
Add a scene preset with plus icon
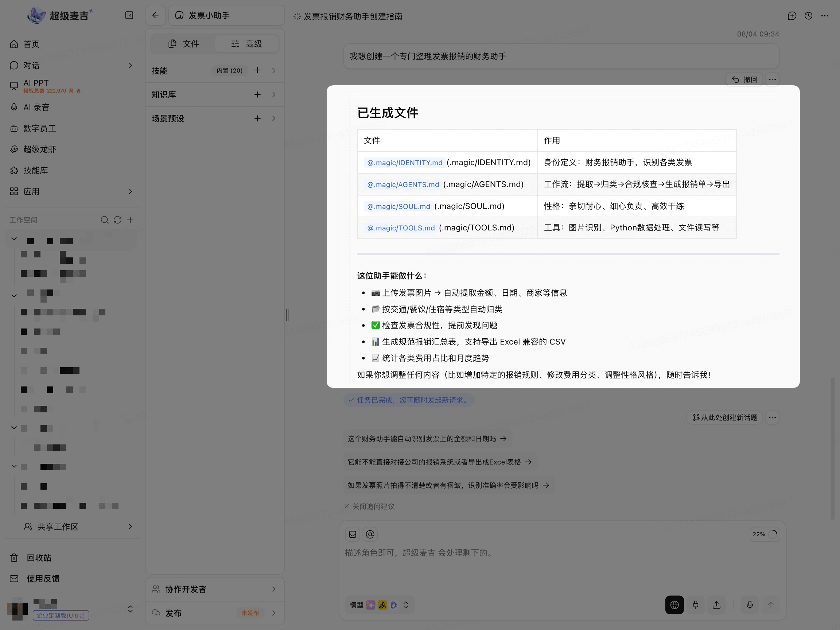(257, 118)
